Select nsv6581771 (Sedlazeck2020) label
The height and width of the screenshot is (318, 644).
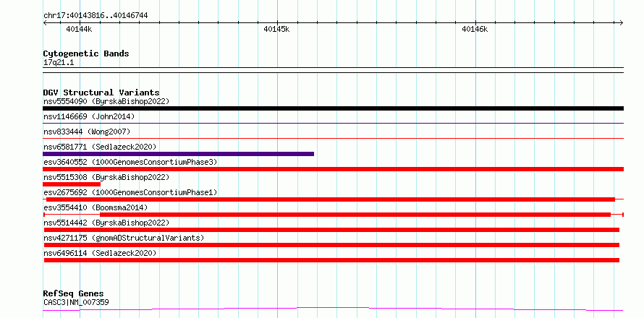[100, 147]
